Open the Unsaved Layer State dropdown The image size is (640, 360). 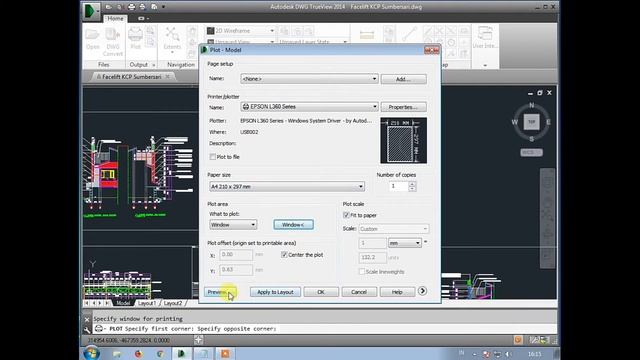(x=313, y=42)
